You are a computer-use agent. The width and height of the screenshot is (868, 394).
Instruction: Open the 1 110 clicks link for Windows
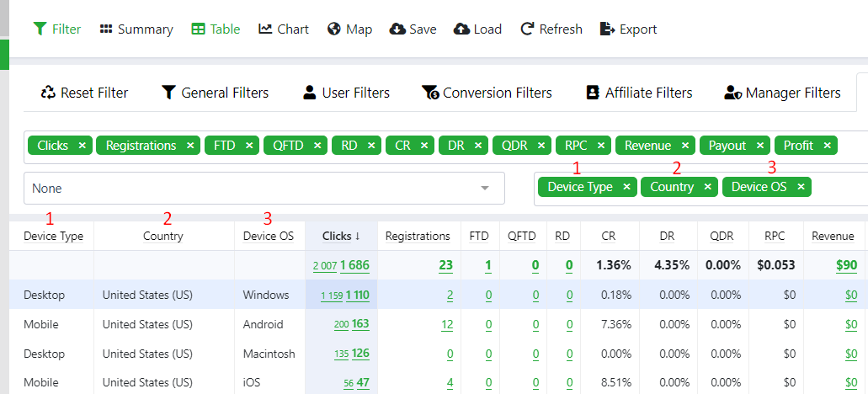click(x=357, y=295)
